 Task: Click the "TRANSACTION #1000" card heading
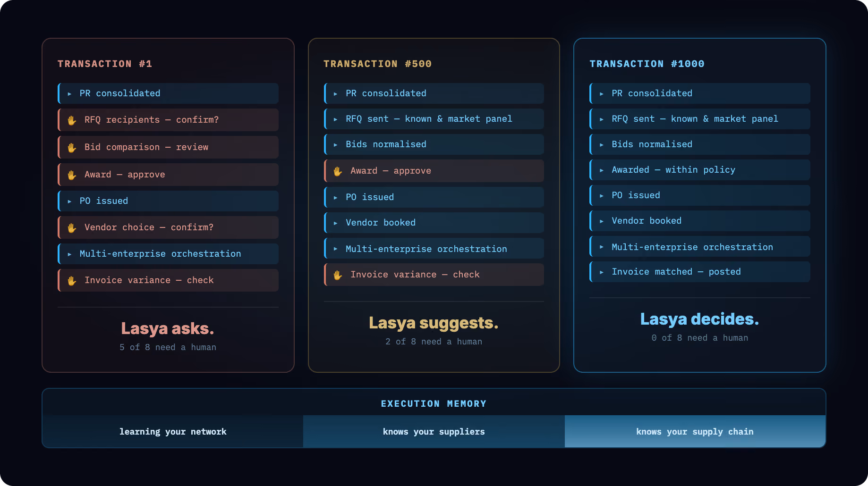[647, 64]
